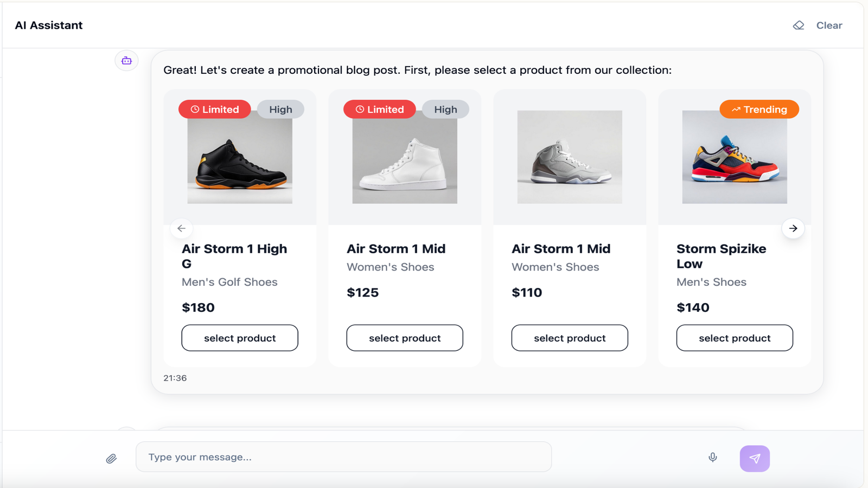Click the Trending badge on colorful sneaker
868x488 pixels.
pyautogui.click(x=759, y=109)
